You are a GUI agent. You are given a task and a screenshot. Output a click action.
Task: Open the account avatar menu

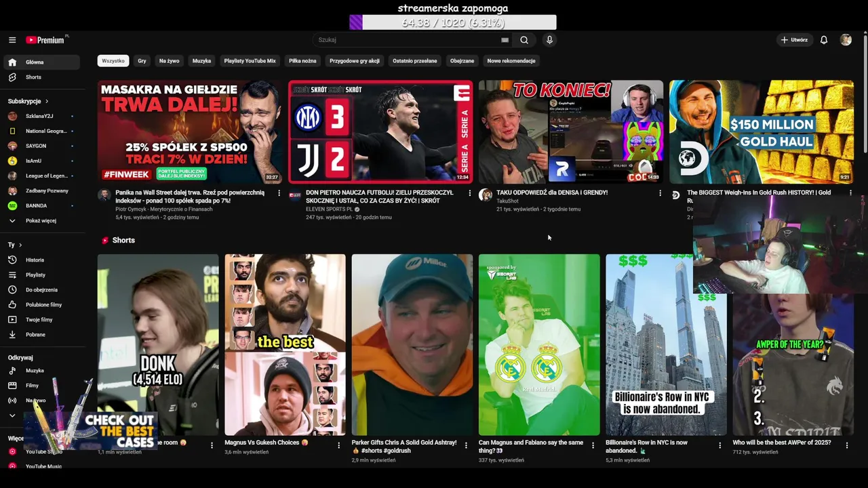tap(846, 40)
